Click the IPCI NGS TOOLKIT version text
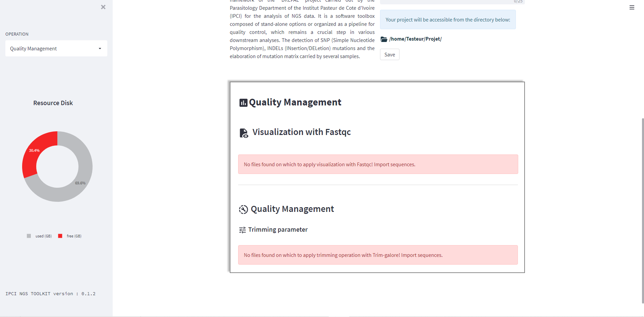Viewport: 644px width, 317px height. (x=50, y=293)
